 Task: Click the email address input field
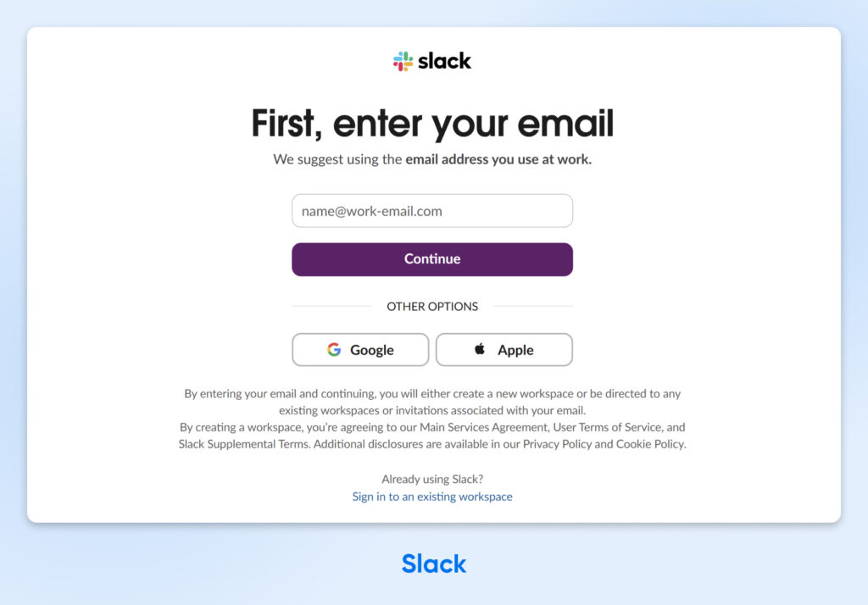tap(432, 210)
